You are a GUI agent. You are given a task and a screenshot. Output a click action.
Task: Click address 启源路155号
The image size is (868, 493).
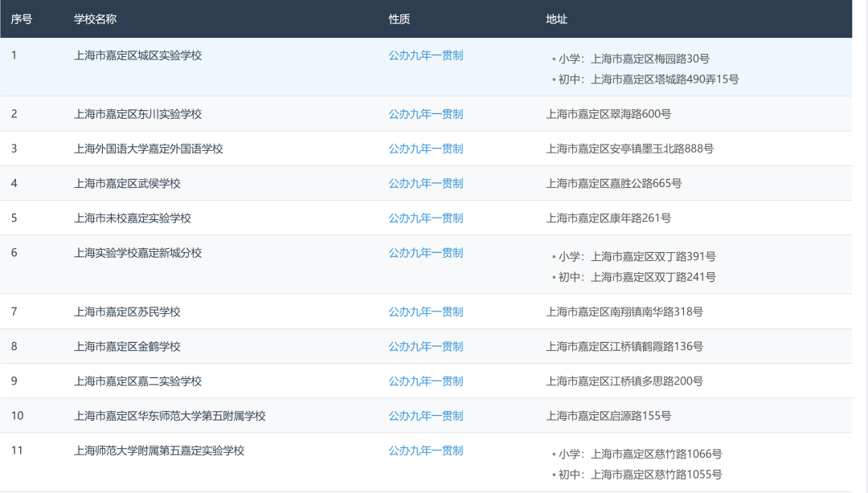coord(608,416)
